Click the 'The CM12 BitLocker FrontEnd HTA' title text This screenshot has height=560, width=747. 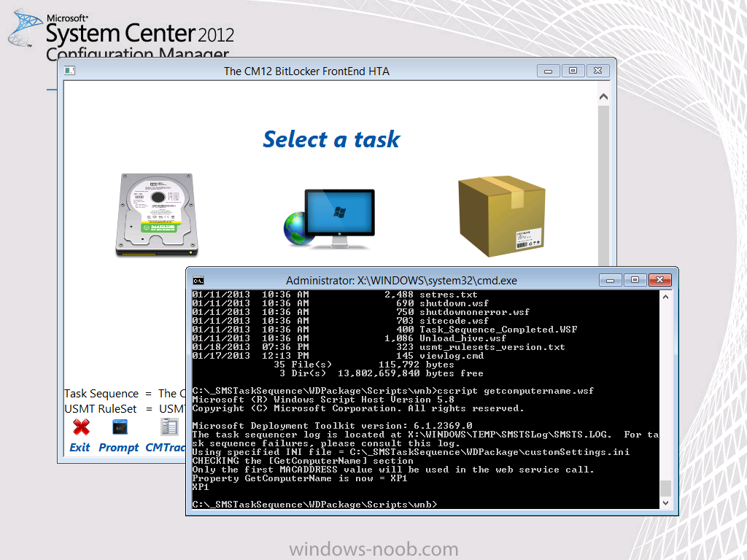point(307,71)
